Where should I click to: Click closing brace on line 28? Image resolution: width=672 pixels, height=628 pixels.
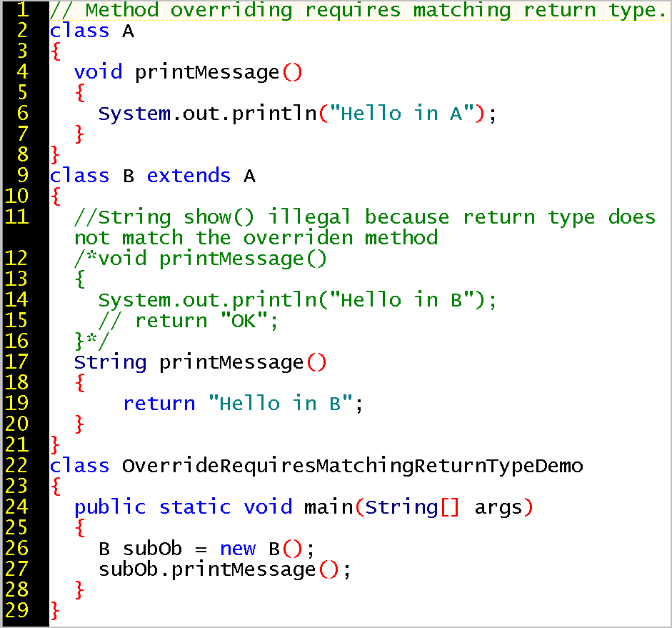[x=79, y=590]
